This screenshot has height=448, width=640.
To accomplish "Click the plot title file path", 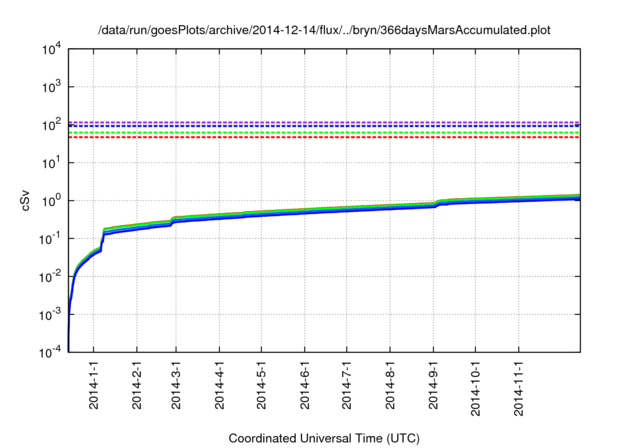I will 324,30.
